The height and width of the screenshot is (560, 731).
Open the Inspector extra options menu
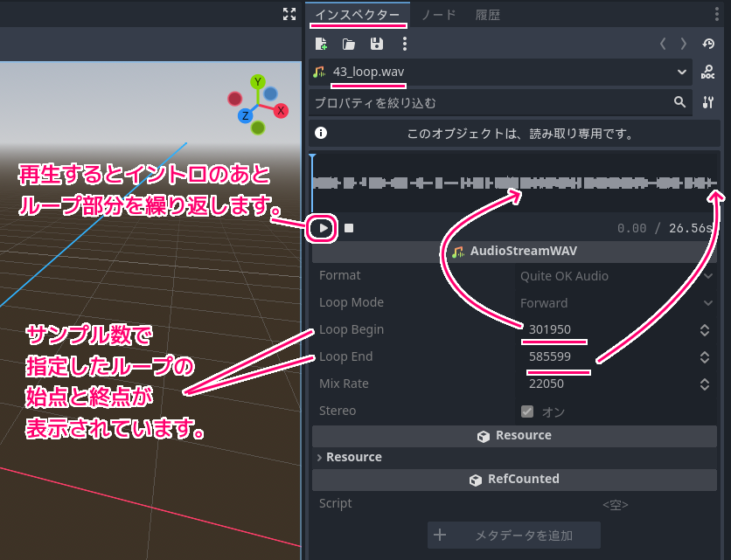tap(404, 44)
